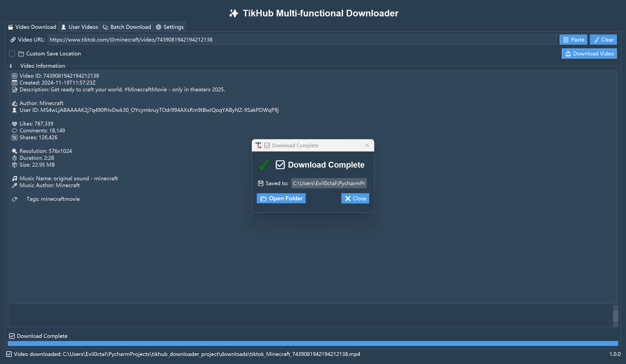Click the blue Close button in dialog
Screen dimensions: 626x364
coord(355,198)
